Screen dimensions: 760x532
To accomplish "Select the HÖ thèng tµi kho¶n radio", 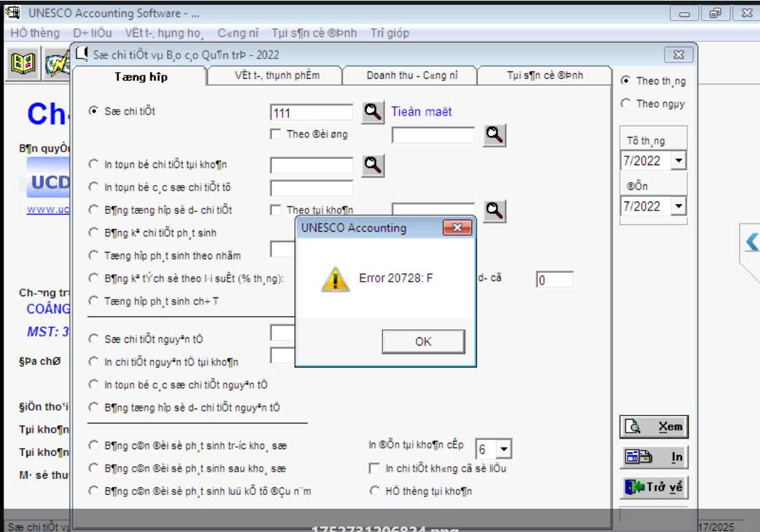I will 375,491.
